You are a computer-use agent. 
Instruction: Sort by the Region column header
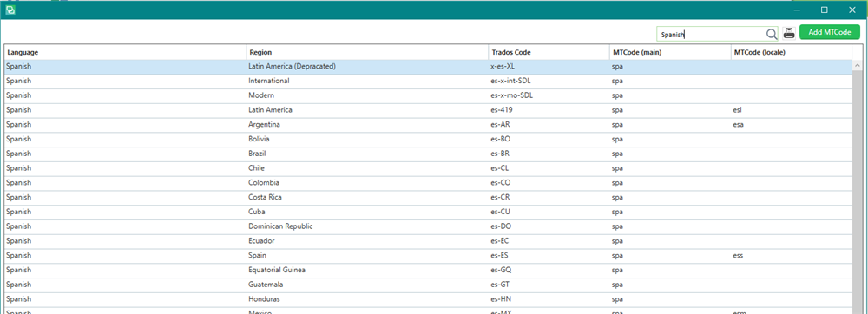[367, 53]
